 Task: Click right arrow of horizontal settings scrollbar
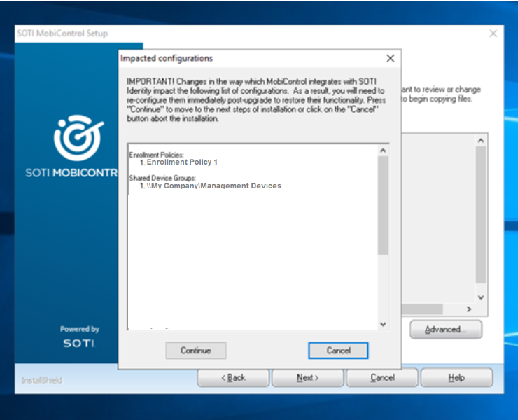pos(469,309)
